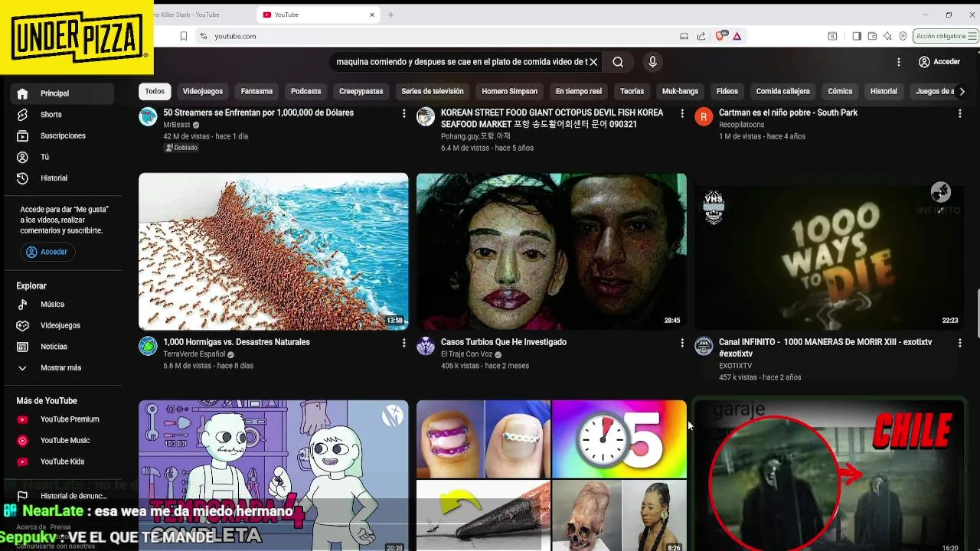Select the Videojuegos filter chip
This screenshot has width=980, height=551.
[x=203, y=91]
